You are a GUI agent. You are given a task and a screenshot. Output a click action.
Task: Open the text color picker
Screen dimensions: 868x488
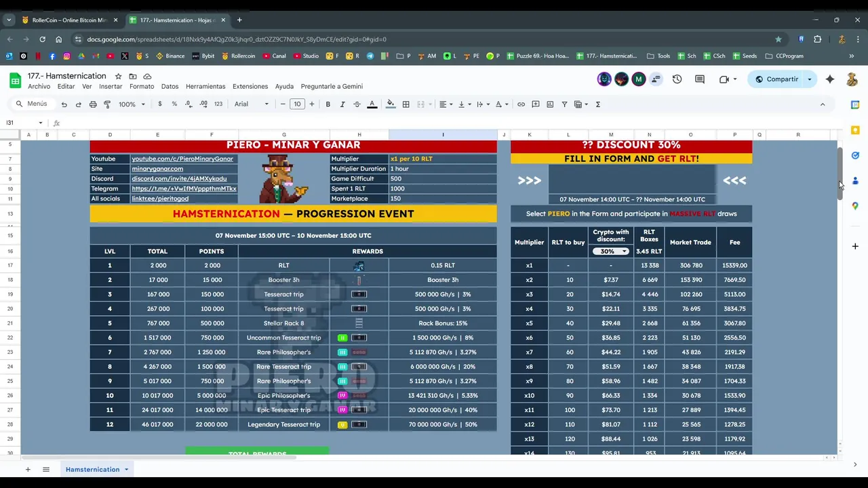click(372, 104)
